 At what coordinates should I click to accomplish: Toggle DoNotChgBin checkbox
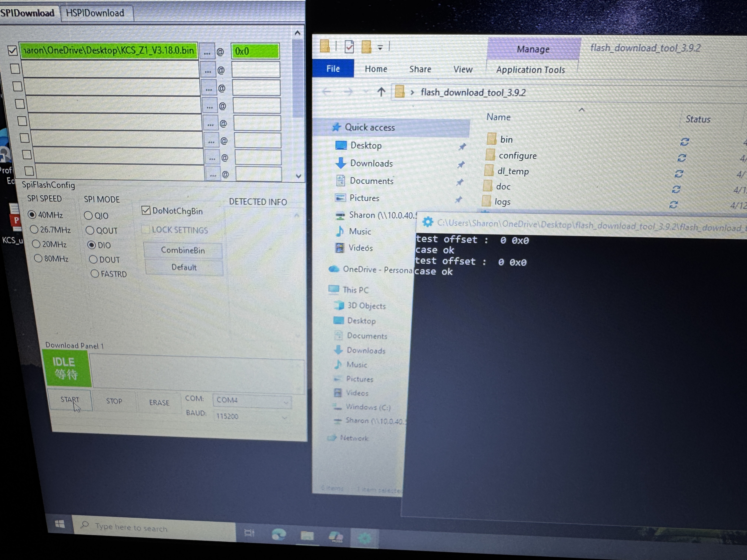146,211
